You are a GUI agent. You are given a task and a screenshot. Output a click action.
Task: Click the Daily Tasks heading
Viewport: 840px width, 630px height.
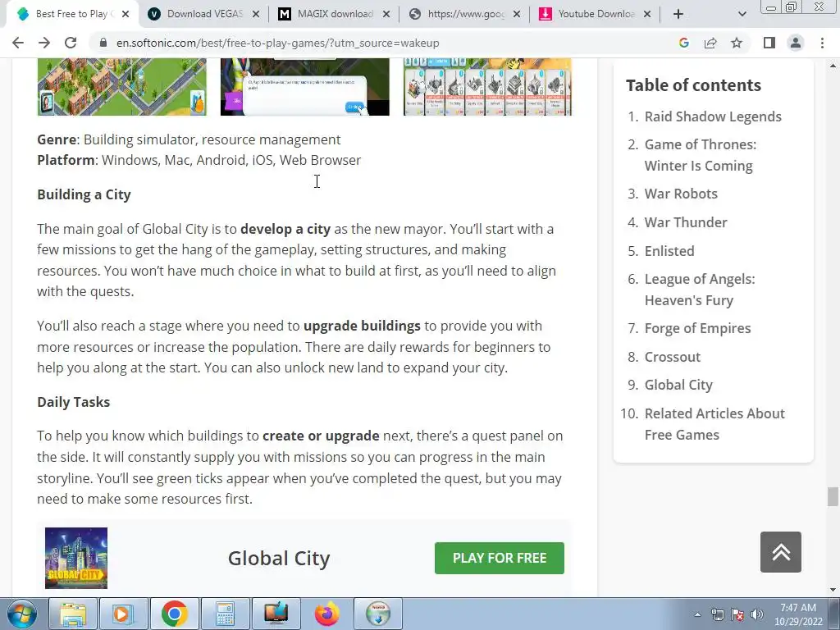coord(73,402)
